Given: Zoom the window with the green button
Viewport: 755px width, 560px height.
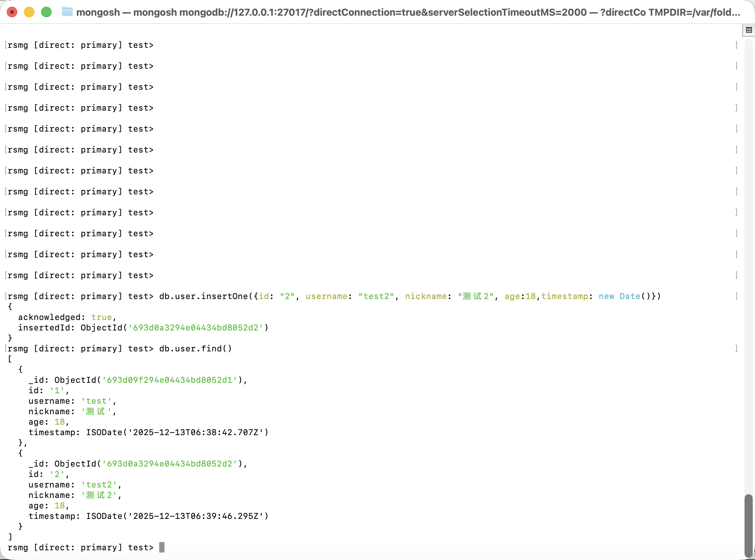Looking at the screenshot, I should pyautogui.click(x=46, y=12).
